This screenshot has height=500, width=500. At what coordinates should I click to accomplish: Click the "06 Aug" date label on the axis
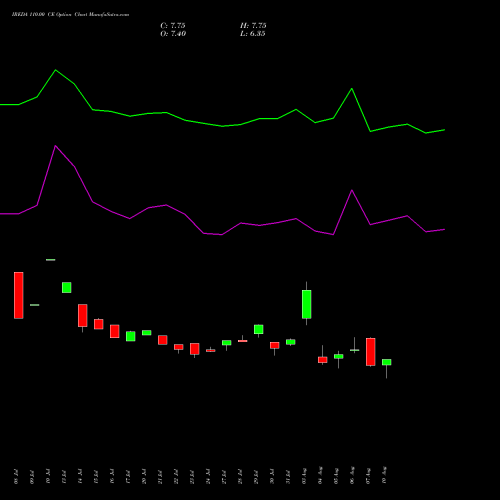pyautogui.click(x=352, y=475)
